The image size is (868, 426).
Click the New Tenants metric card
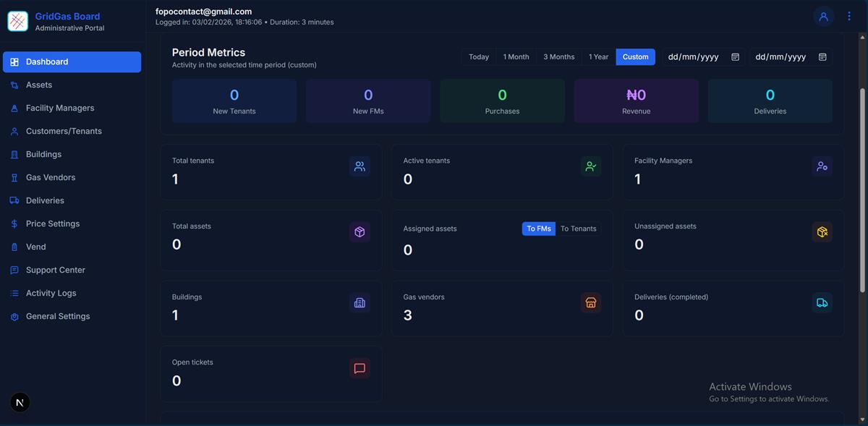(234, 101)
